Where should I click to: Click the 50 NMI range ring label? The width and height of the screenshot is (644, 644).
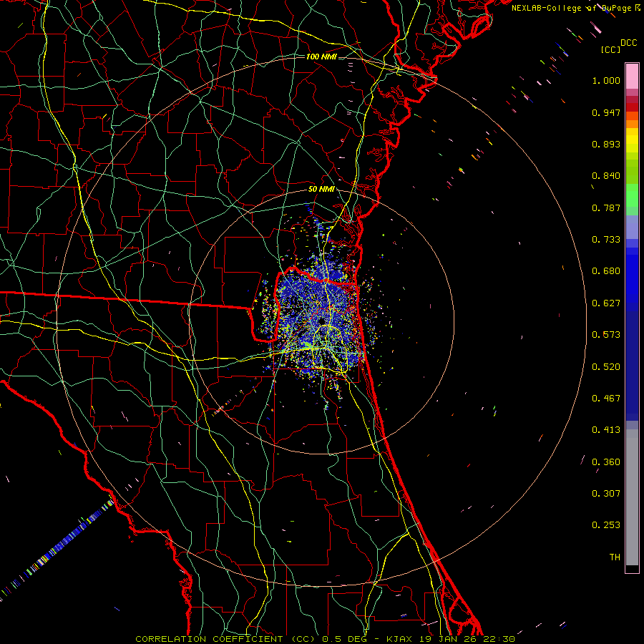321,190
